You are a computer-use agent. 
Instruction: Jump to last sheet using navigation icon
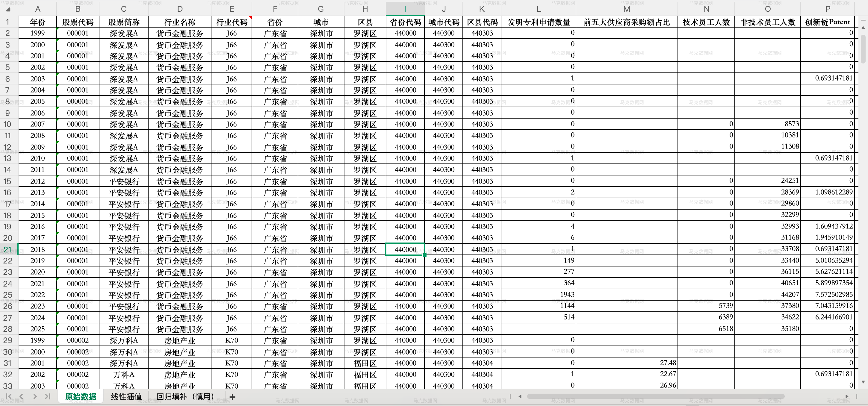(x=47, y=396)
